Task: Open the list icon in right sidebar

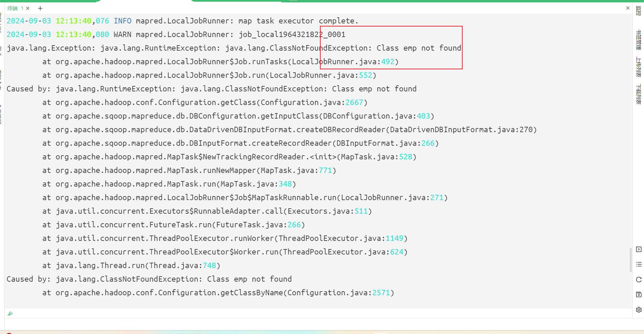Action: tap(639, 264)
